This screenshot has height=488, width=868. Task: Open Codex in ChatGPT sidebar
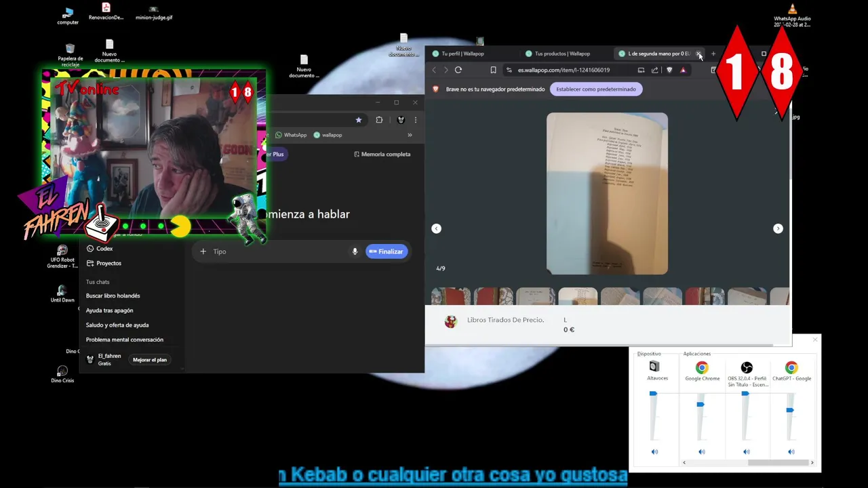pos(100,249)
